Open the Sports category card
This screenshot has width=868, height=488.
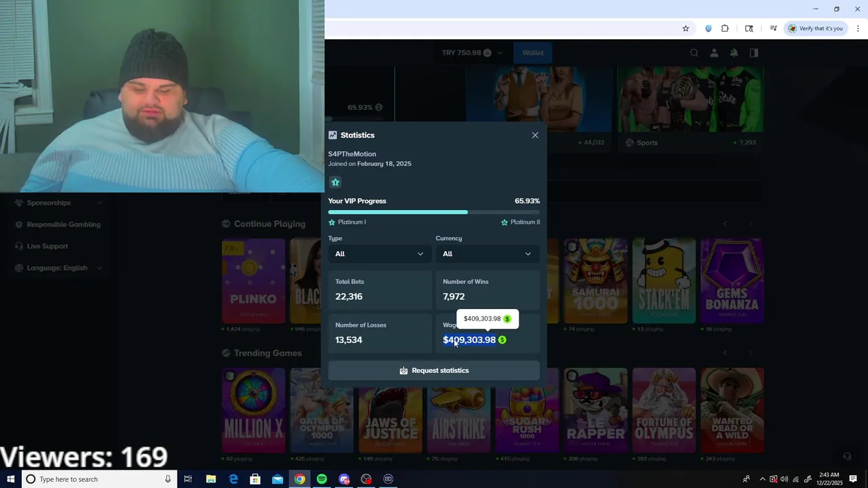coord(690,110)
